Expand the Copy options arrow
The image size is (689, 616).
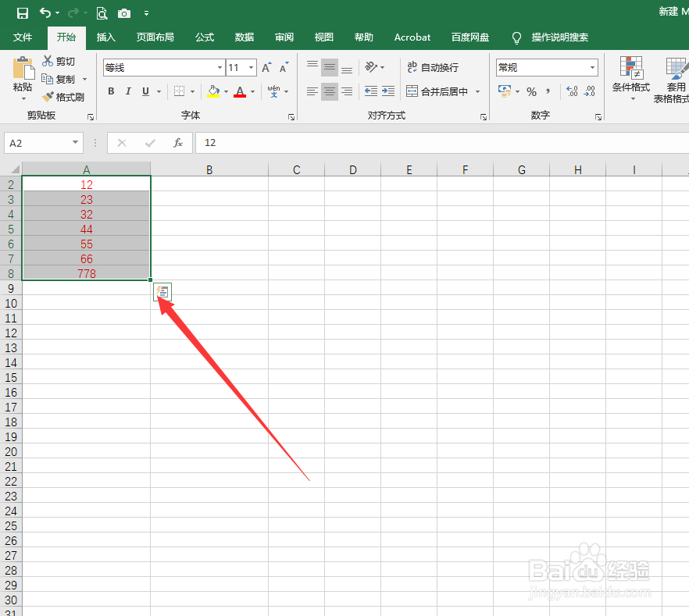(x=85, y=80)
